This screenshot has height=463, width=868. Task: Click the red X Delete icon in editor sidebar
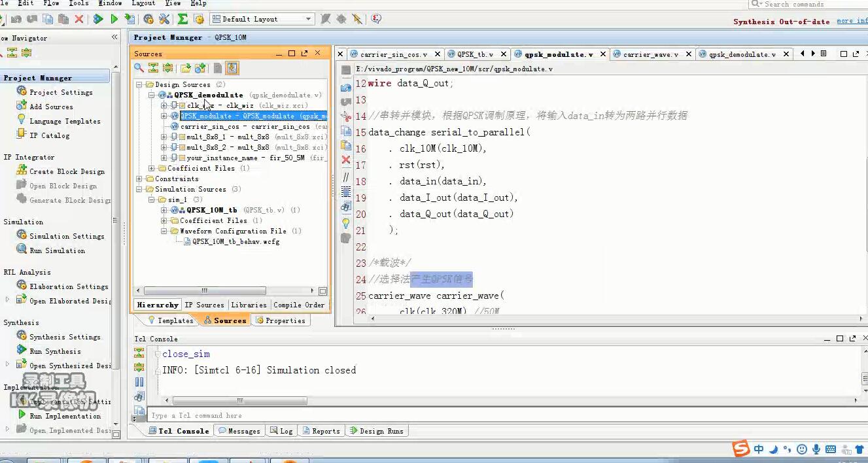coord(346,160)
